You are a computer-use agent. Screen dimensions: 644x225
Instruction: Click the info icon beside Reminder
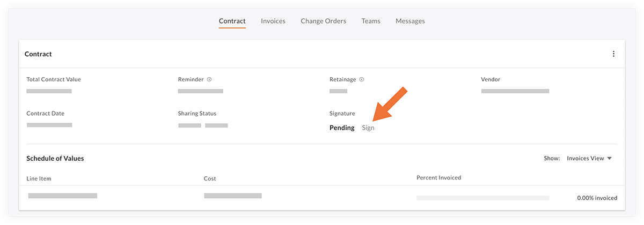(209, 79)
